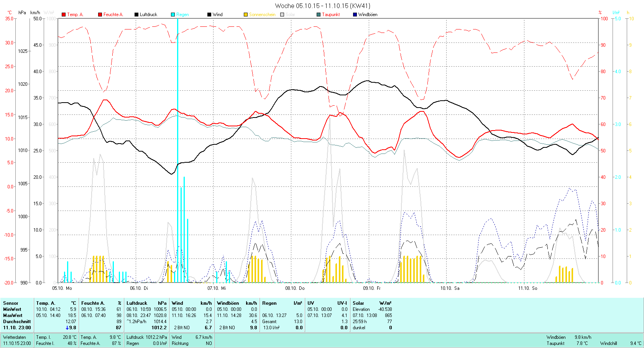Click the maximum solar value '865'

tap(388, 315)
